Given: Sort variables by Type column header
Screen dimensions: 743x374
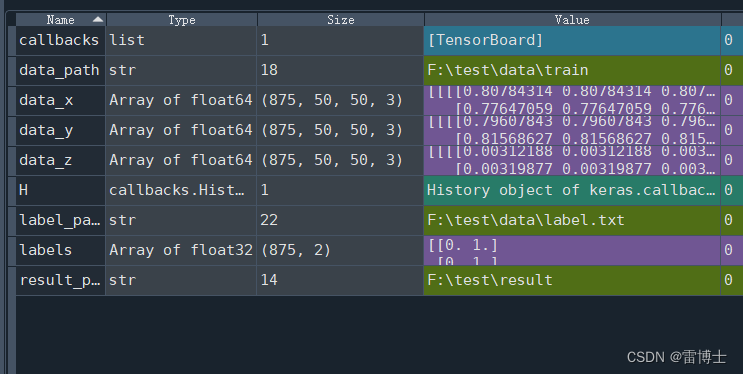Looking at the screenshot, I should click(x=181, y=20).
